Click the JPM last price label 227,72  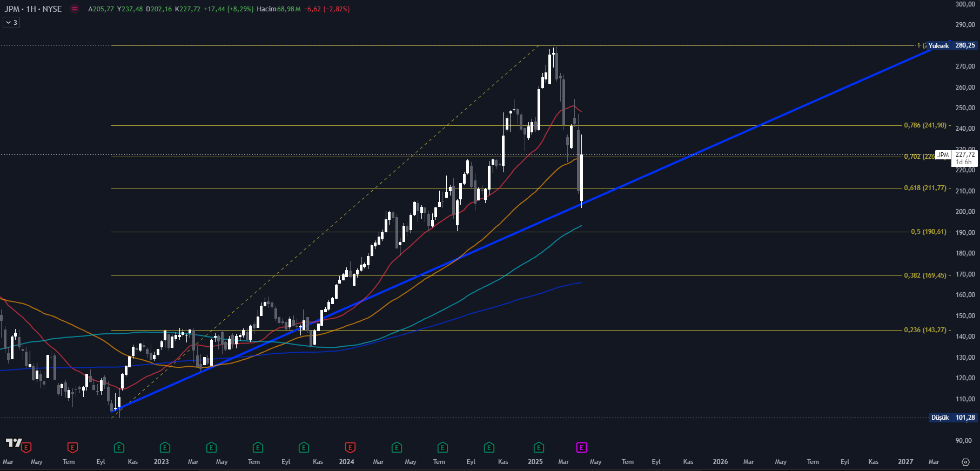point(965,154)
